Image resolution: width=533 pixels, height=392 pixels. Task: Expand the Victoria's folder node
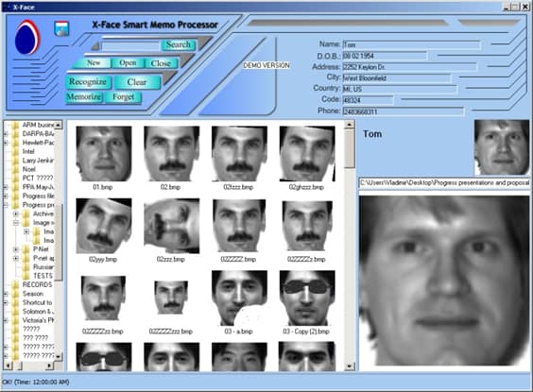pos(6,320)
